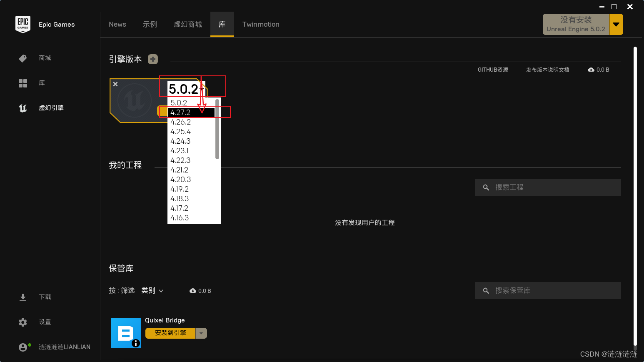
Task: Click the Unreal Engine 5.0.2 launch button
Action: pos(576,24)
